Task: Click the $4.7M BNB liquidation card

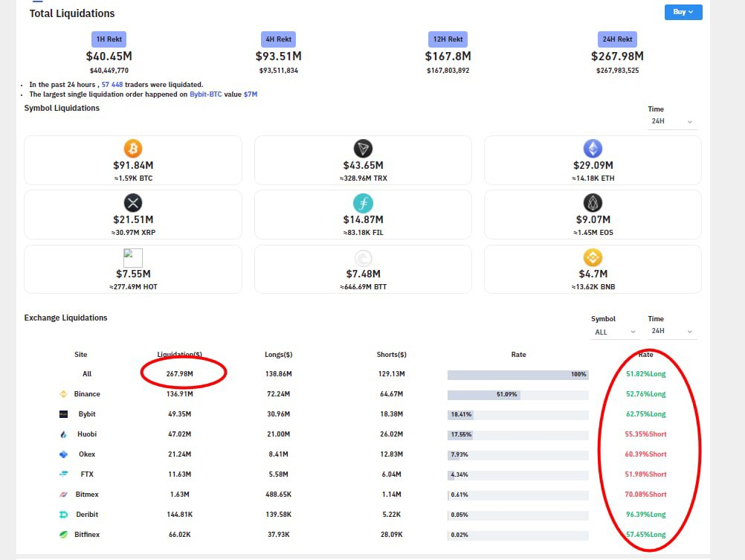Action: click(x=593, y=269)
